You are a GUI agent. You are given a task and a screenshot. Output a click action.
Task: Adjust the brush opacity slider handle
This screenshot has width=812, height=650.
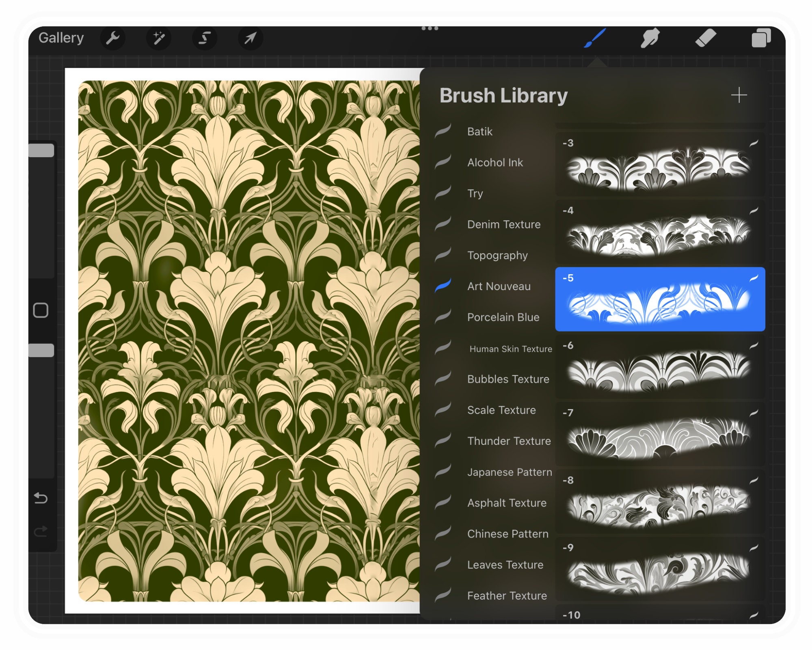[x=41, y=350]
